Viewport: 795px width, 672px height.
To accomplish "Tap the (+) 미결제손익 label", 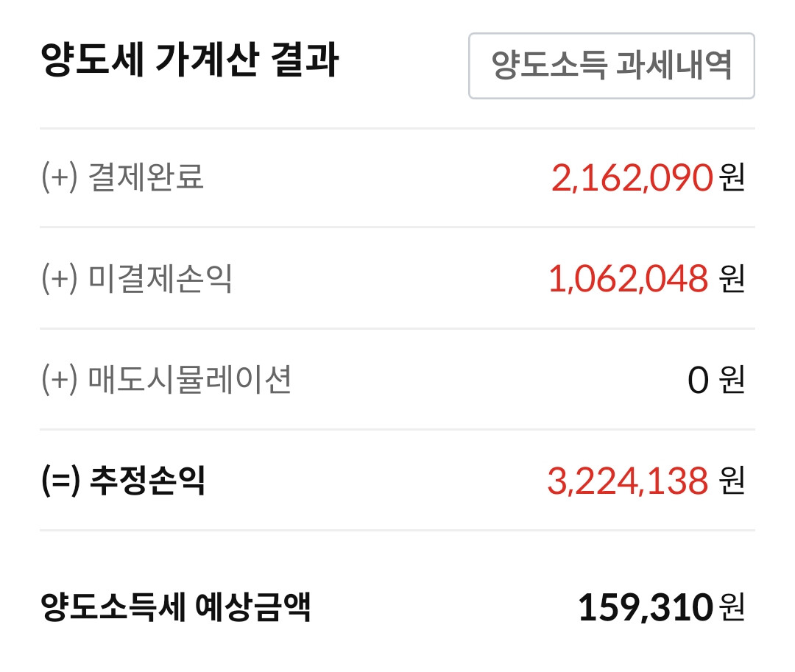I will [x=137, y=278].
